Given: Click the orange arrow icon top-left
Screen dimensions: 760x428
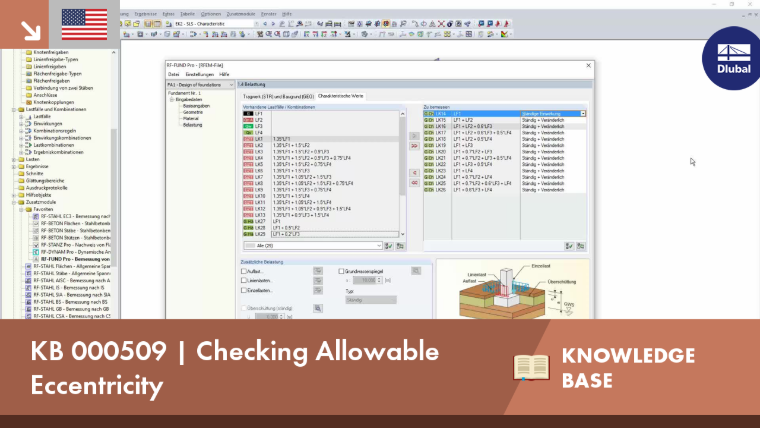Looking at the screenshot, I should pos(30,31).
